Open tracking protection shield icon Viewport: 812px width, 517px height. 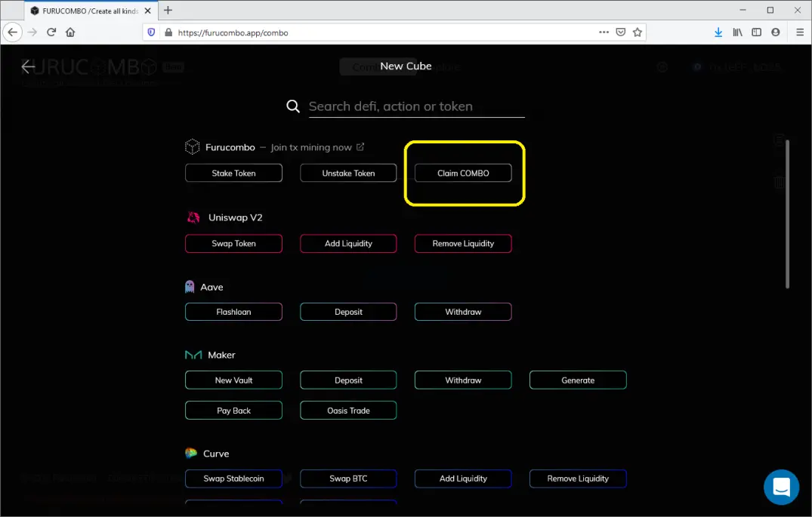tap(151, 32)
